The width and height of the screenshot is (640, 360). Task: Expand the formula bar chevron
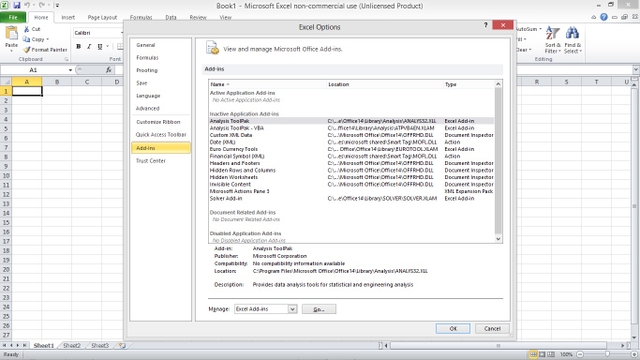(636, 70)
